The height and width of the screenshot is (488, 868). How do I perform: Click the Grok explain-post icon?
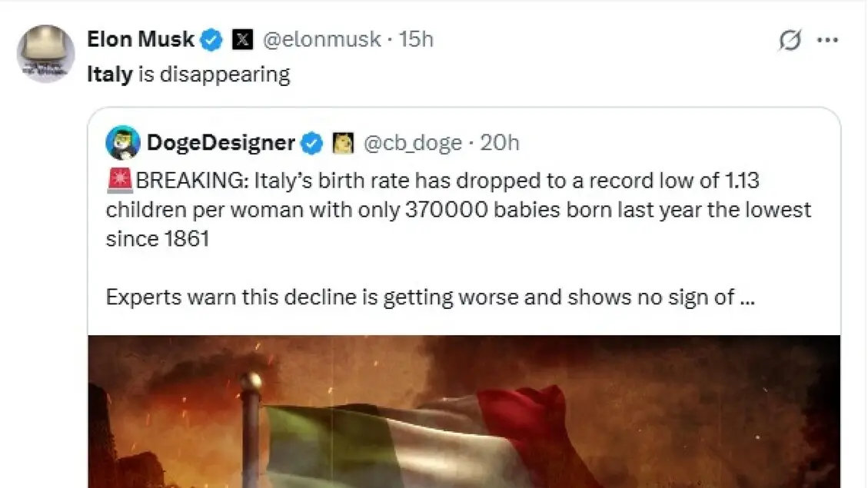pyautogui.click(x=790, y=41)
